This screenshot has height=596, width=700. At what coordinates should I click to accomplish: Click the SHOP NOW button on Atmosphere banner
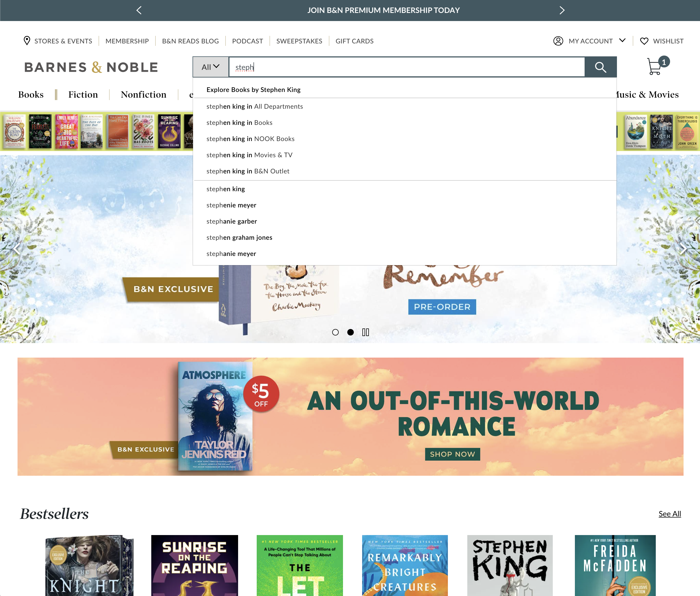pos(452,454)
